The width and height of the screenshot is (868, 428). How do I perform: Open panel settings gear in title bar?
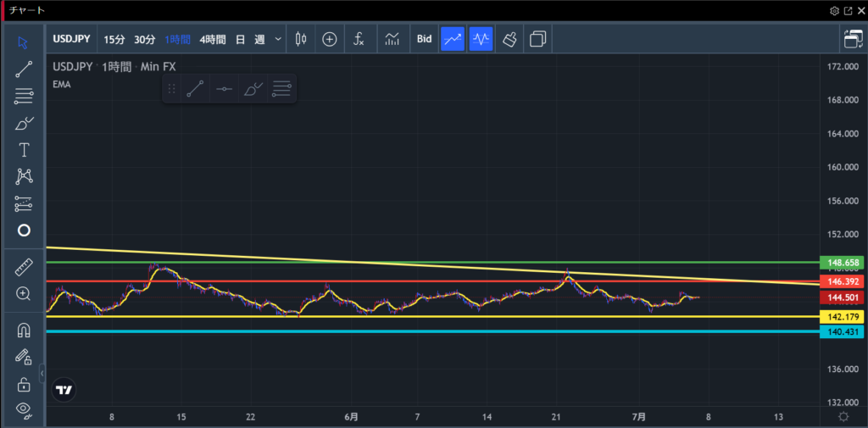[835, 10]
